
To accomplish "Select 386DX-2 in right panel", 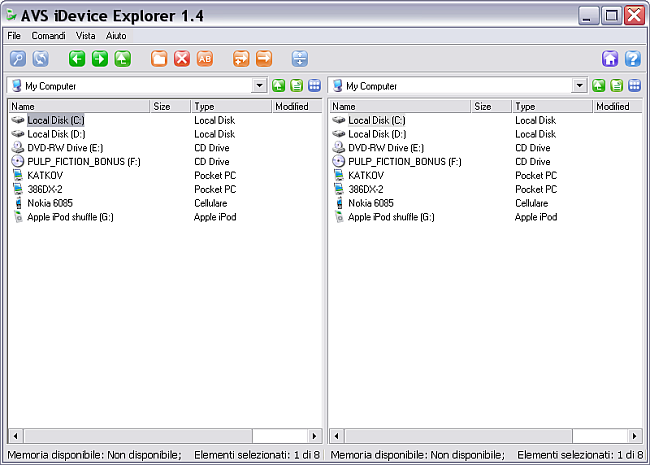I will click(x=366, y=189).
